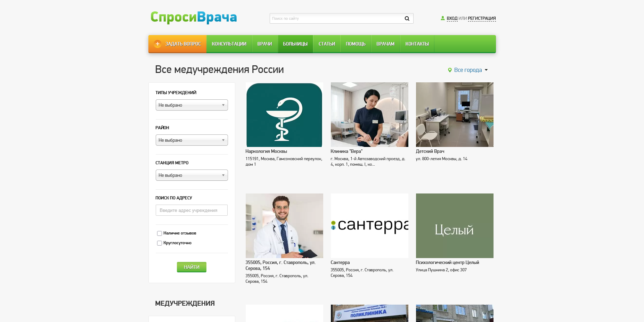Screen dimensions: 644x322
Task: Open the Наркология Москвы link
Action: tap(266, 151)
